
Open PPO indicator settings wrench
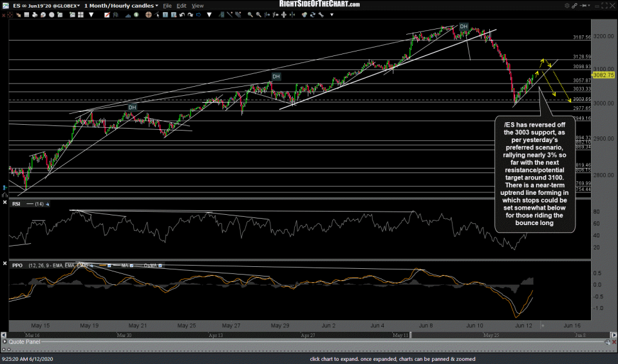[x=91, y=265]
